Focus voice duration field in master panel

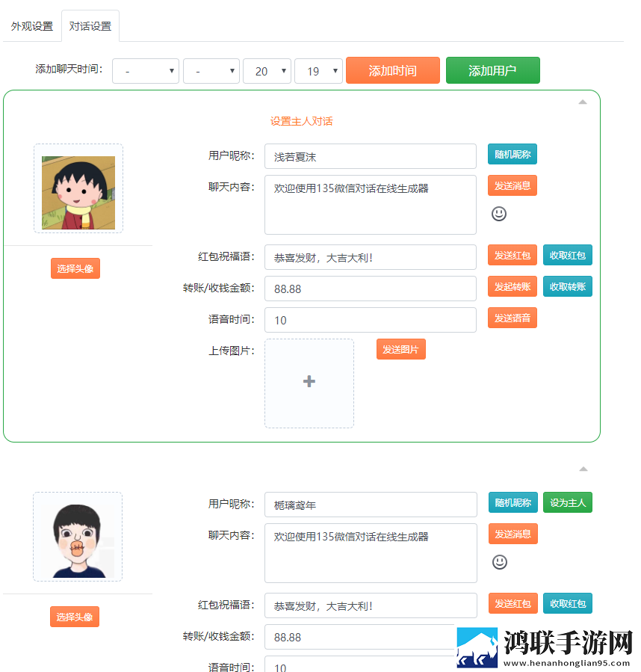tap(371, 320)
